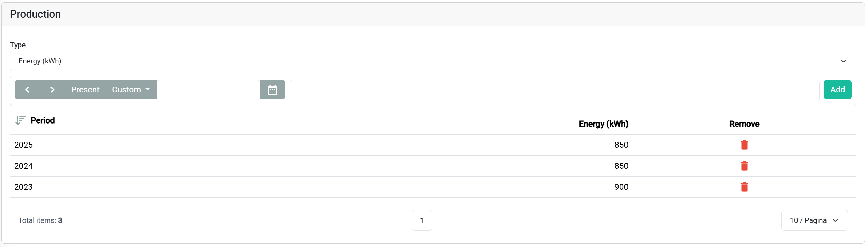Click the next period arrow
Image resolution: width=868 pixels, height=247 pixels.
(52, 90)
